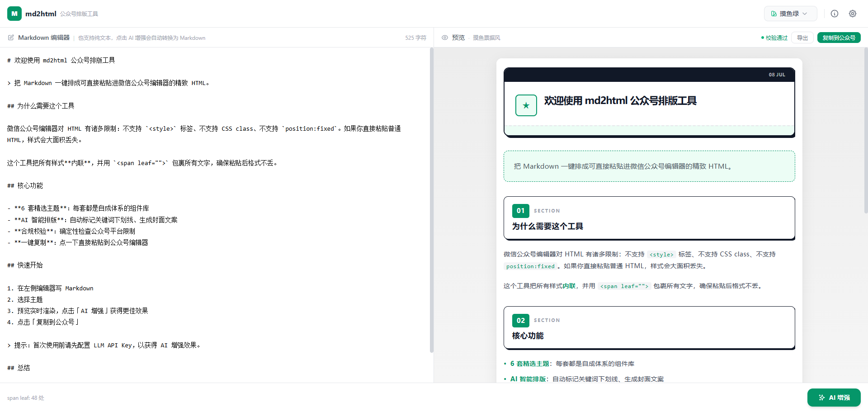868x412 pixels.
Task: Open the info icon in header
Action: (835, 14)
